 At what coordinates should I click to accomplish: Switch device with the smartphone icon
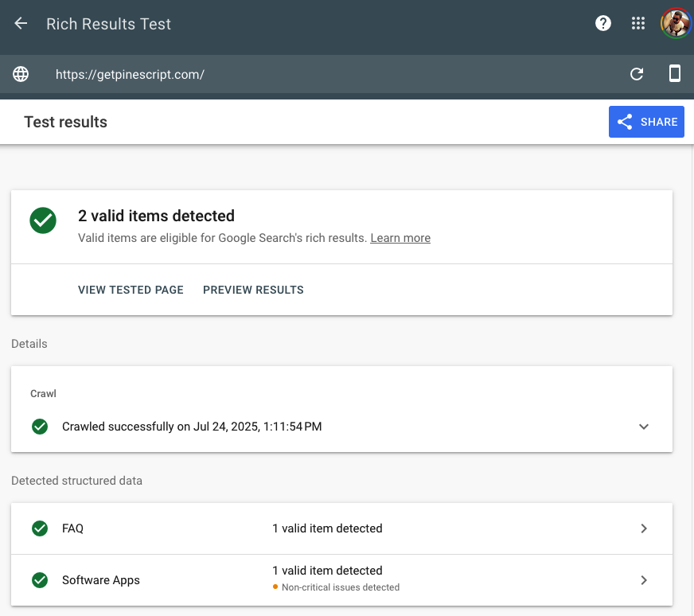(x=675, y=73)
